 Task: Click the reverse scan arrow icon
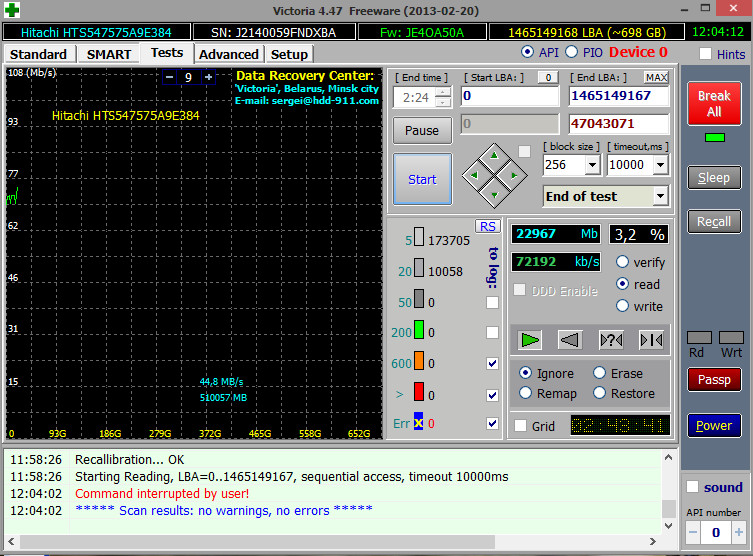tap(569, 340)
